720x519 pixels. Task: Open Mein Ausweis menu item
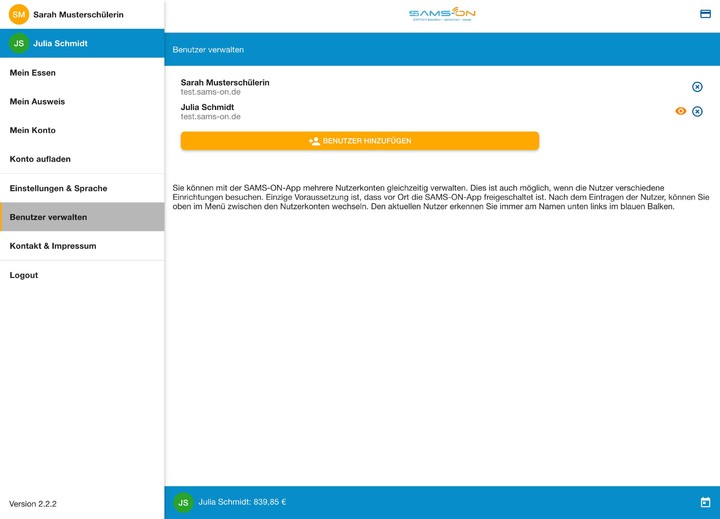[37, 102]
